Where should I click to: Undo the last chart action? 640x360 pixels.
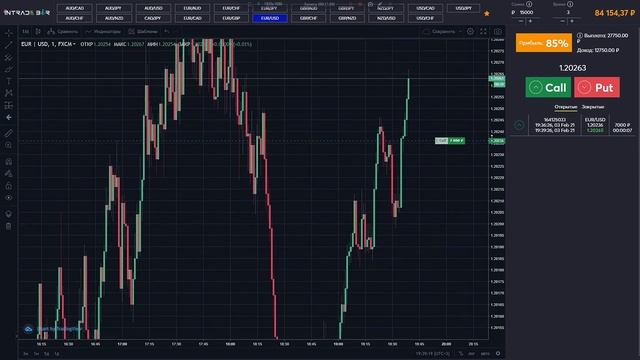click(167, 31)
